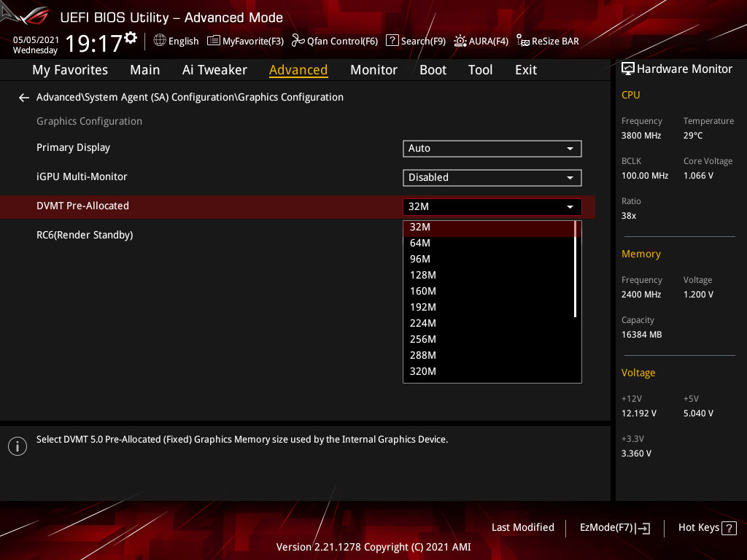
Task: Open the Tool tab
Action: 480,70
